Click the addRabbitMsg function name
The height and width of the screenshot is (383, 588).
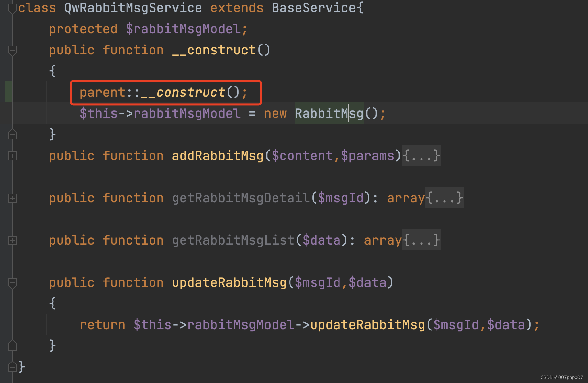tap(218, 156)
